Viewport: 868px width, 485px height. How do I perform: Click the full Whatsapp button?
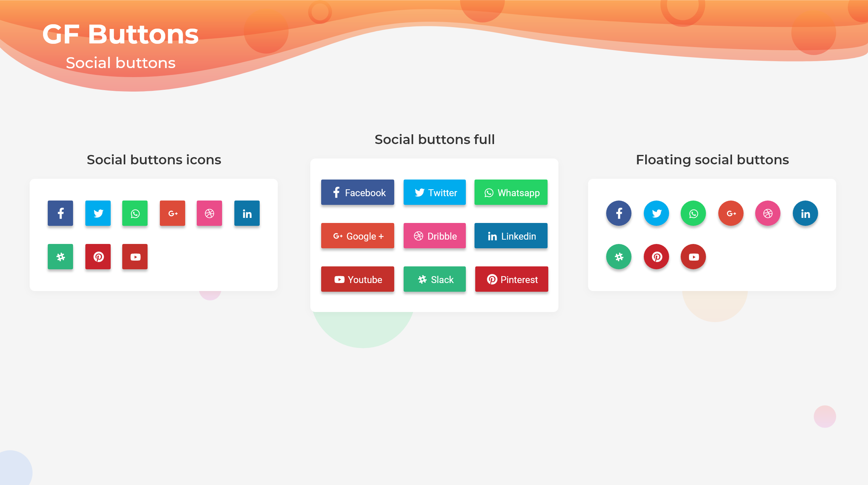point(511,192)
